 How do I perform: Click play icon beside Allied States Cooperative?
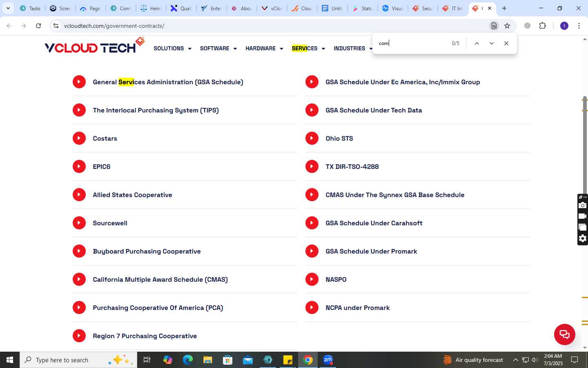(x=79, y=195)
